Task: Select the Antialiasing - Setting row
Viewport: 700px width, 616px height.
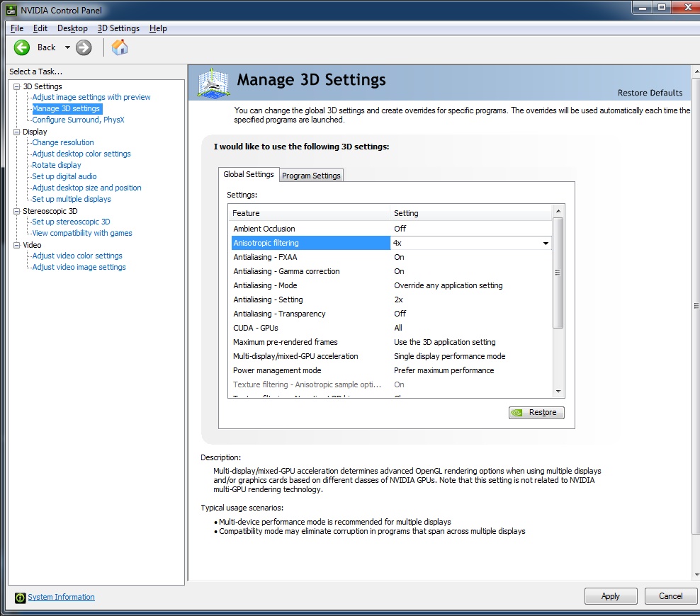Action: (x=392, y=300)
